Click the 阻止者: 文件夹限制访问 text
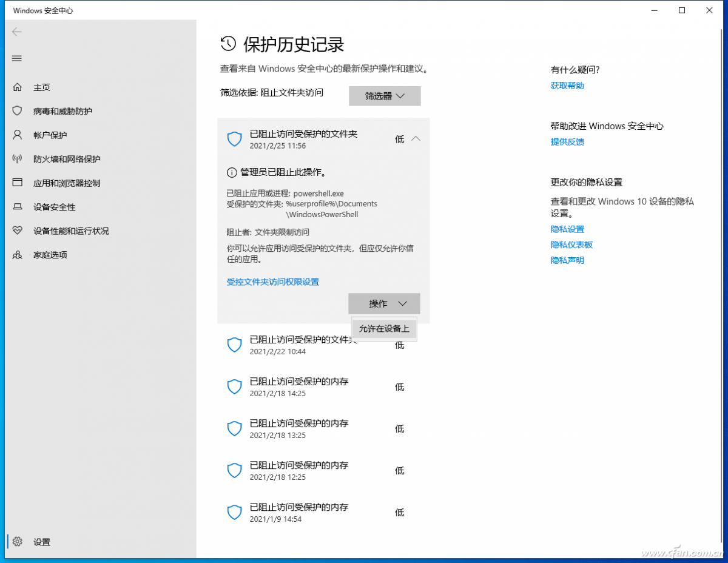This screenshot has width=728, height=563. point(268,232)
